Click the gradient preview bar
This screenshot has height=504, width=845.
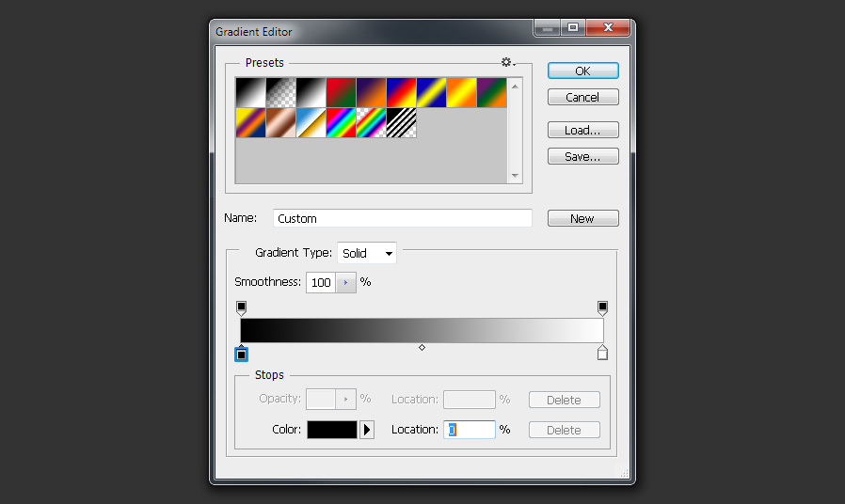click(x=422, y=330)
